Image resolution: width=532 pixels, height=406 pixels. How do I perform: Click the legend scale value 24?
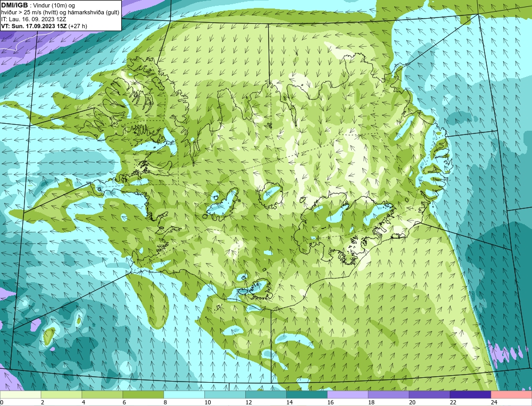(x=494, y=402)
